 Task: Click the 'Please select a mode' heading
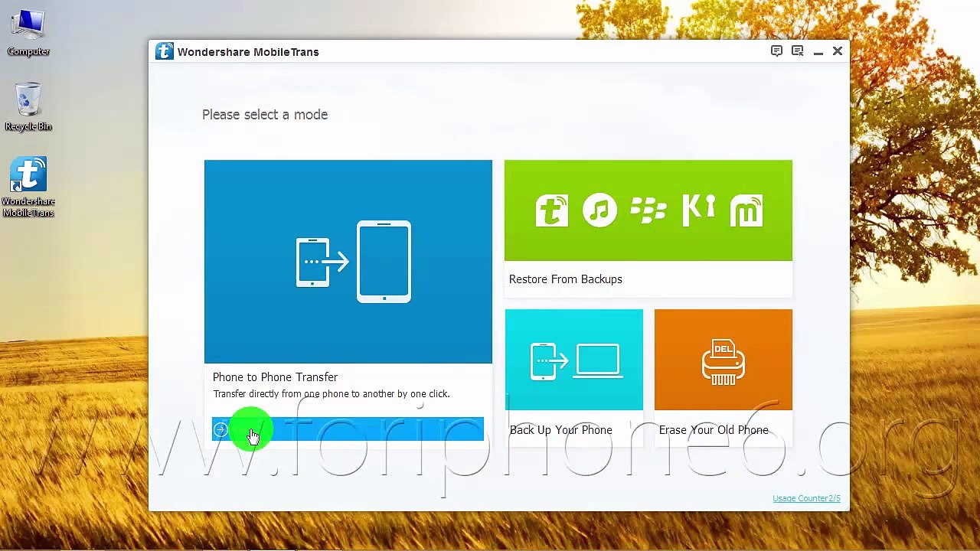click(265, 115)
